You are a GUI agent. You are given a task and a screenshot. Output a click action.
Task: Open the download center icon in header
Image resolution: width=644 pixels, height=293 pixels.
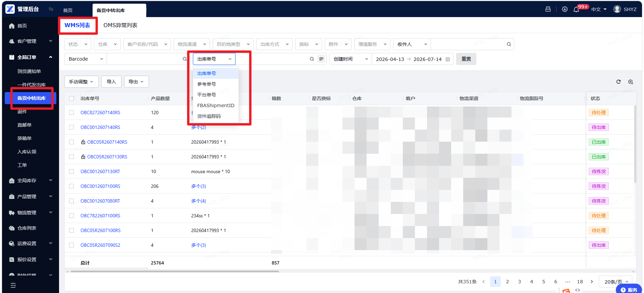click(565, 9)
